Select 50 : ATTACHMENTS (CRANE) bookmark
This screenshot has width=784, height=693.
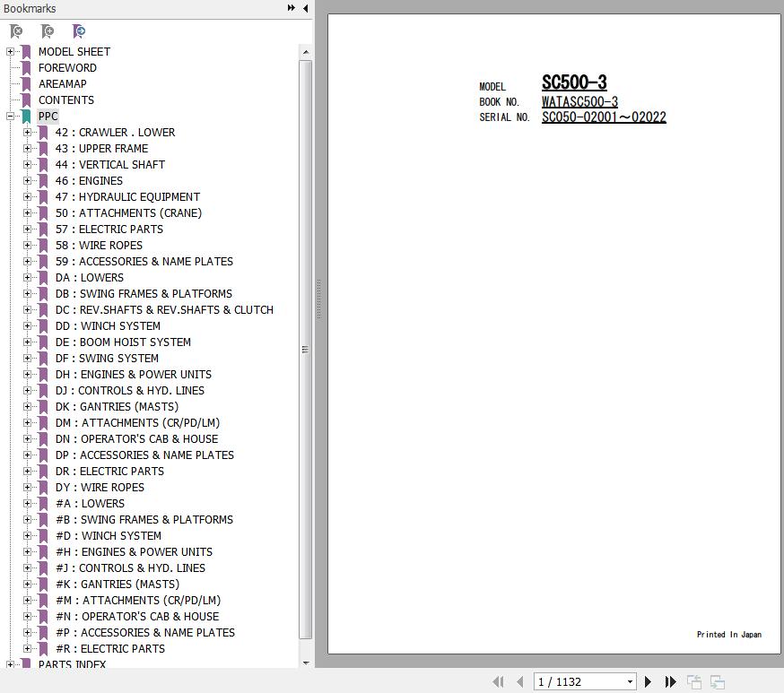click(x=128, y=212)
